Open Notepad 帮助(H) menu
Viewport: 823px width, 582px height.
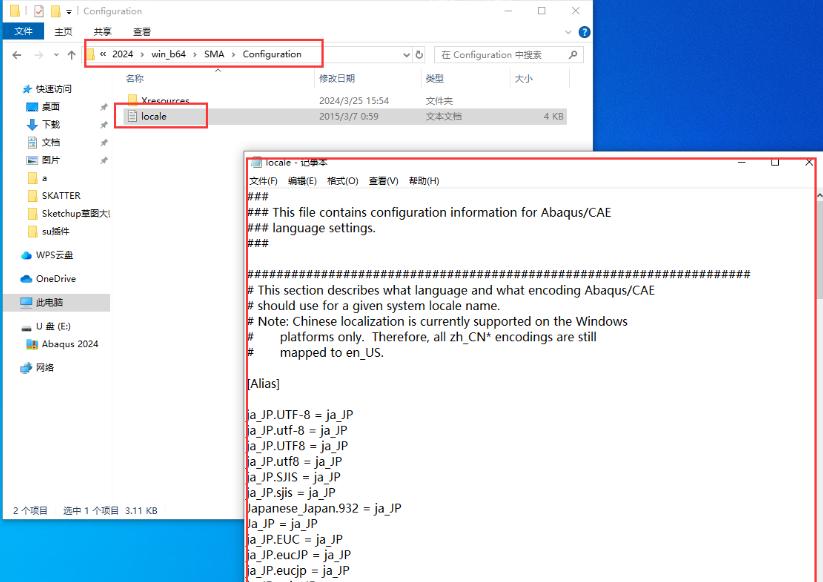(424, 181)
